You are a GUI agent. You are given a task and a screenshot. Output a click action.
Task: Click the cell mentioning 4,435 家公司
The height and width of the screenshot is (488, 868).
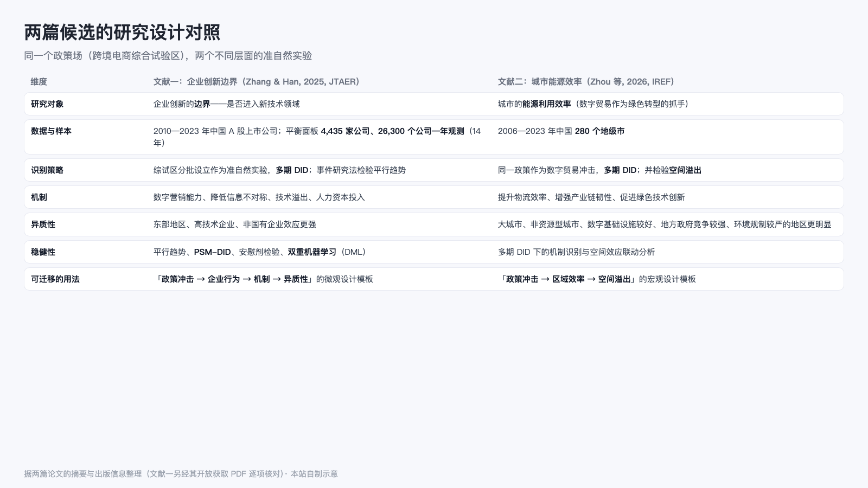[x=317, y=137]
